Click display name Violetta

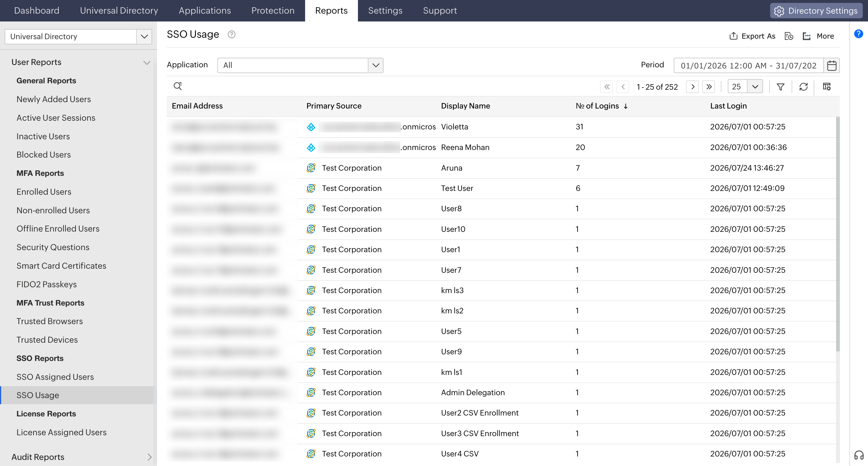pyautogui.click(x=454, y=127)
